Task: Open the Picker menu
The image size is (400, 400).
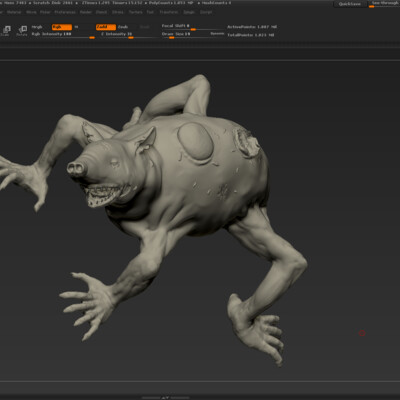Action: pos(45,12)
